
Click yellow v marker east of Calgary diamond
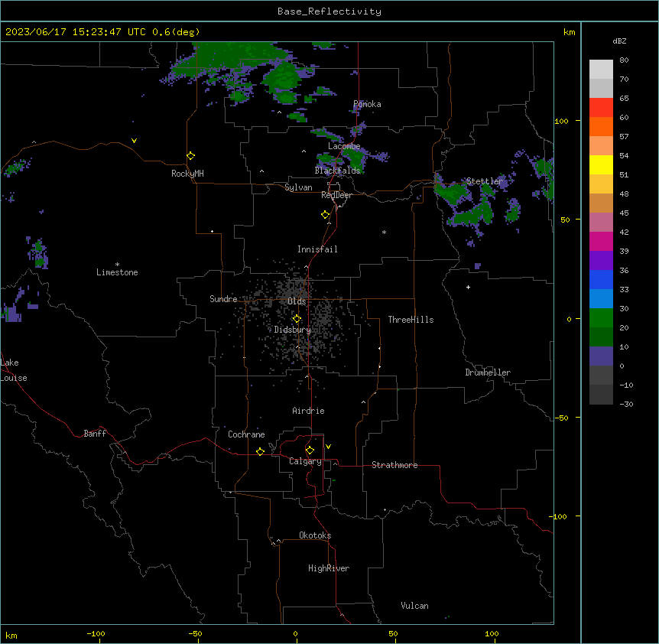click(328, 447)
